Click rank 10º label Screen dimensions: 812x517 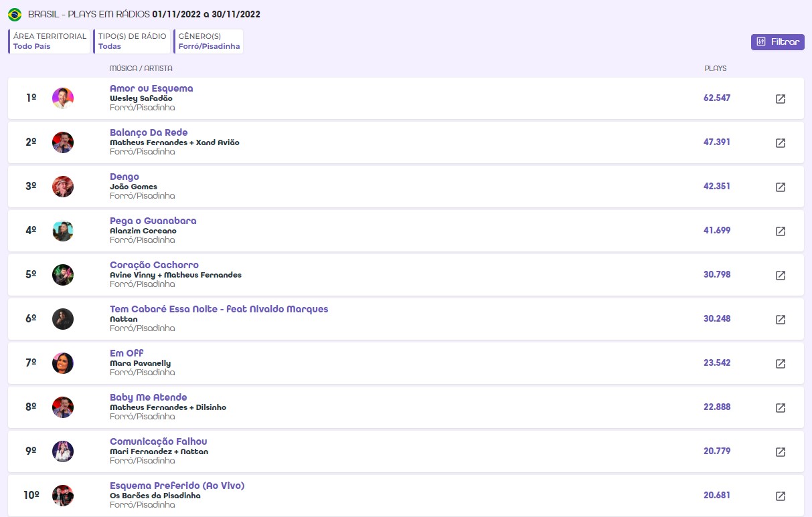31,496
